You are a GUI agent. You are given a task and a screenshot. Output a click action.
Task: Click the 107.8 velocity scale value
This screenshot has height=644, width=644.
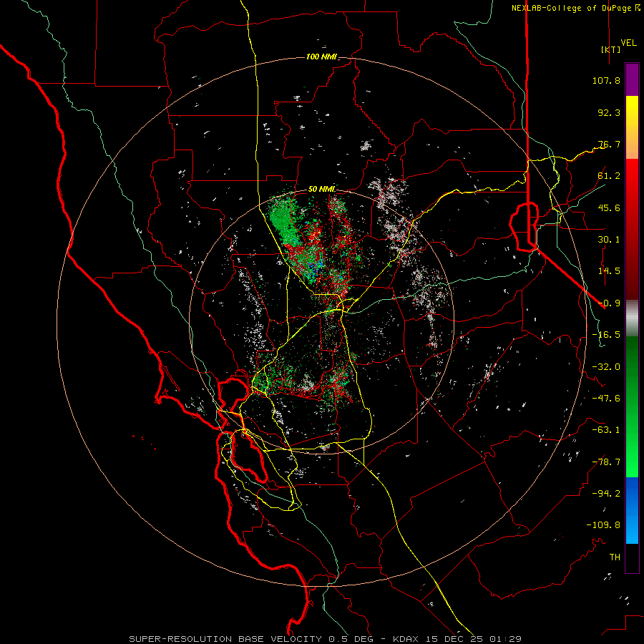pos(606,80)
